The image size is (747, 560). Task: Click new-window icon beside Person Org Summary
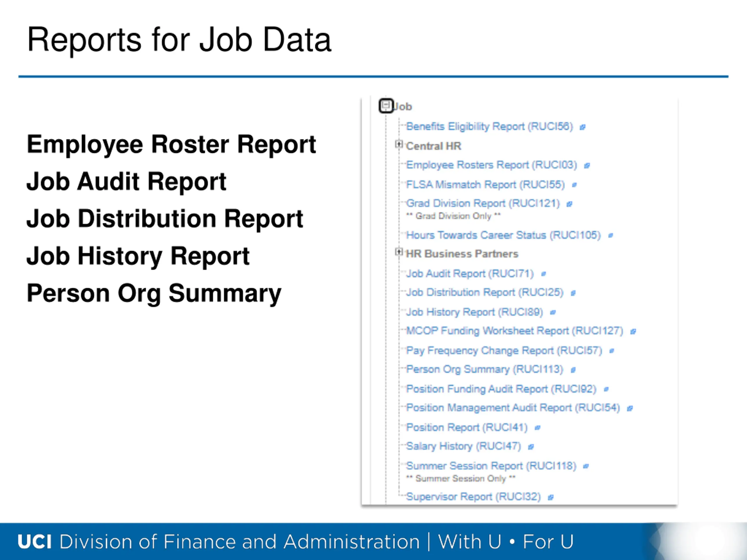[573, 370]
